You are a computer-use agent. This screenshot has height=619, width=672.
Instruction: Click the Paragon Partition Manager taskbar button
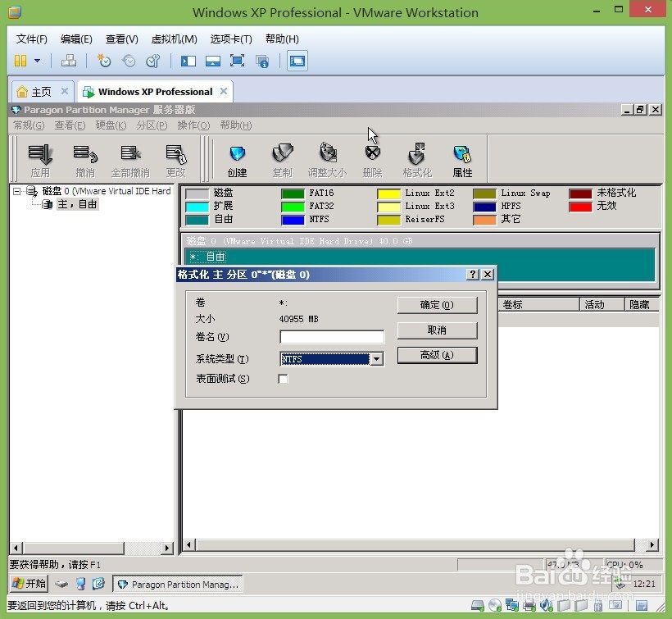178,584
